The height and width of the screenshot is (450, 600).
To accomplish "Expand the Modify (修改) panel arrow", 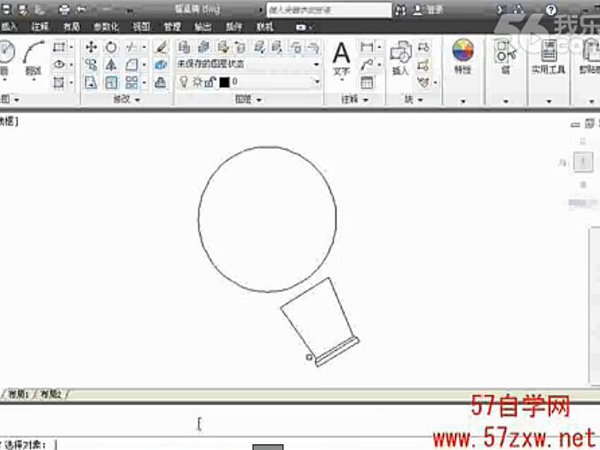I will (136, 100).
